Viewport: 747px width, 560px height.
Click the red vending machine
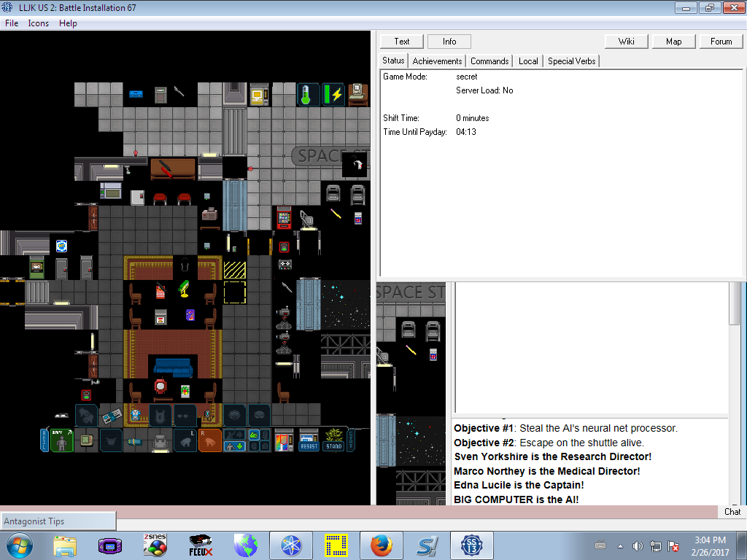(284, 218)
